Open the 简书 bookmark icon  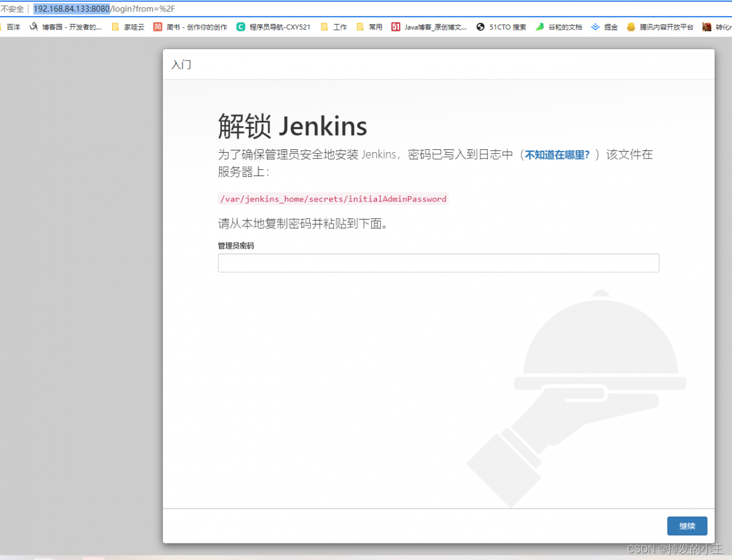point(157,26)
